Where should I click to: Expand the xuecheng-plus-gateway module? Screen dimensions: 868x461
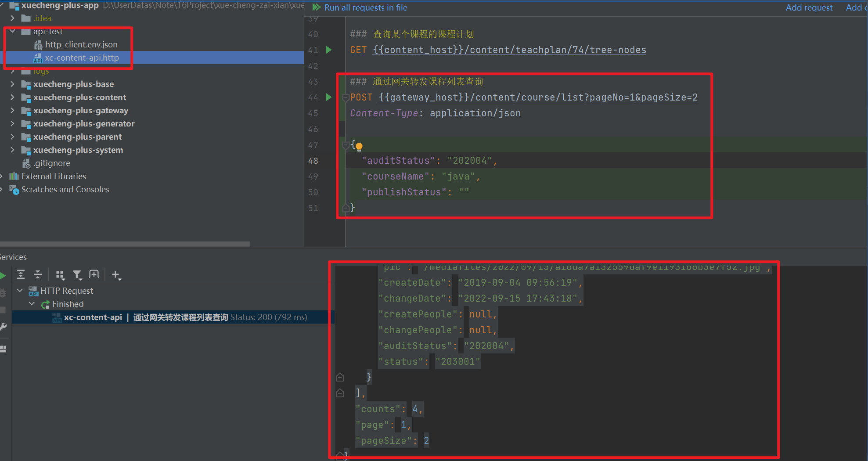click(x=12, y=110)
